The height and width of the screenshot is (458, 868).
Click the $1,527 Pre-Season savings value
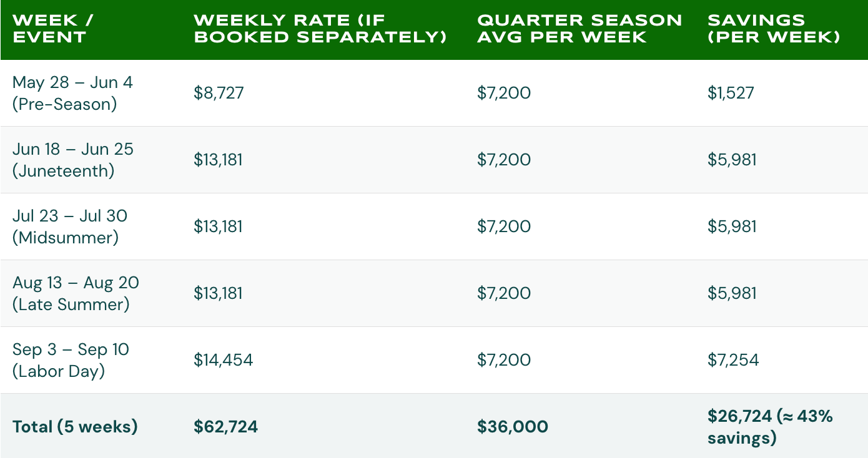click(x=731, y=93)
